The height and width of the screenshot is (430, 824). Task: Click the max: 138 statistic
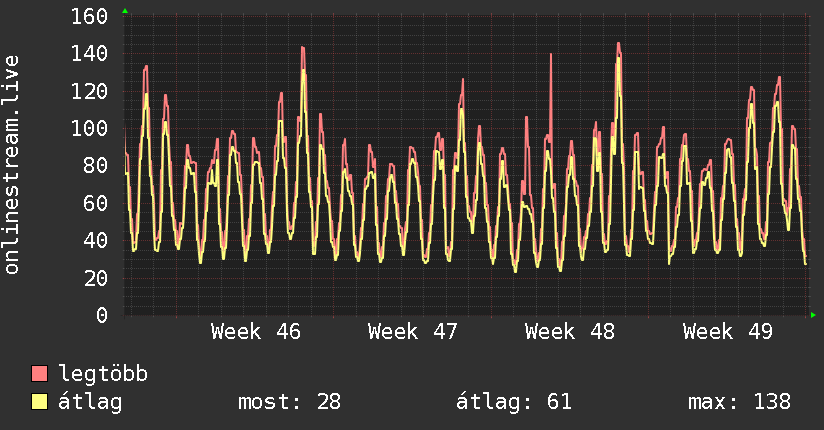point(739,402)
